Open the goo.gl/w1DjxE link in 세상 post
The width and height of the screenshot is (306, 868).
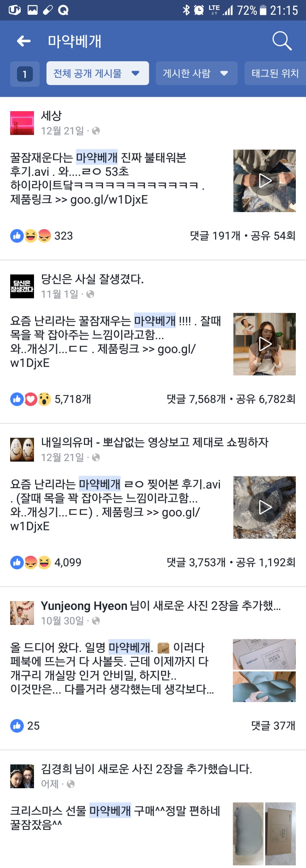109,200
